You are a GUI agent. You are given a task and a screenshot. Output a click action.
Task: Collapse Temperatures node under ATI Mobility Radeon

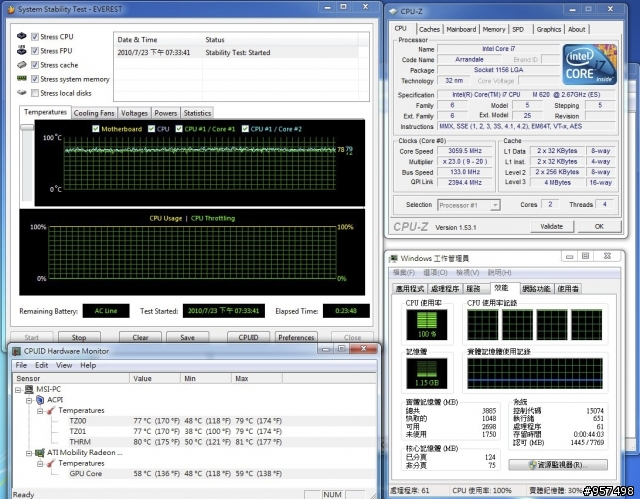tap(40, 464)
